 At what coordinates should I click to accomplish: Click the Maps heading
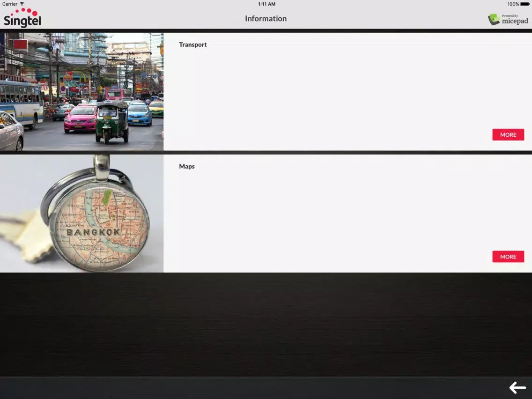point(186,166)
